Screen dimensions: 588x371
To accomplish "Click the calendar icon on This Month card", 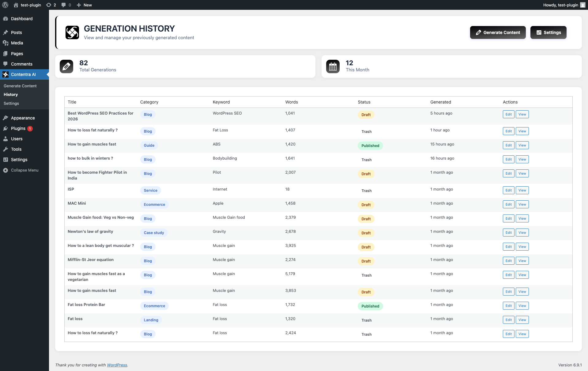I will [x=333, y=66].
